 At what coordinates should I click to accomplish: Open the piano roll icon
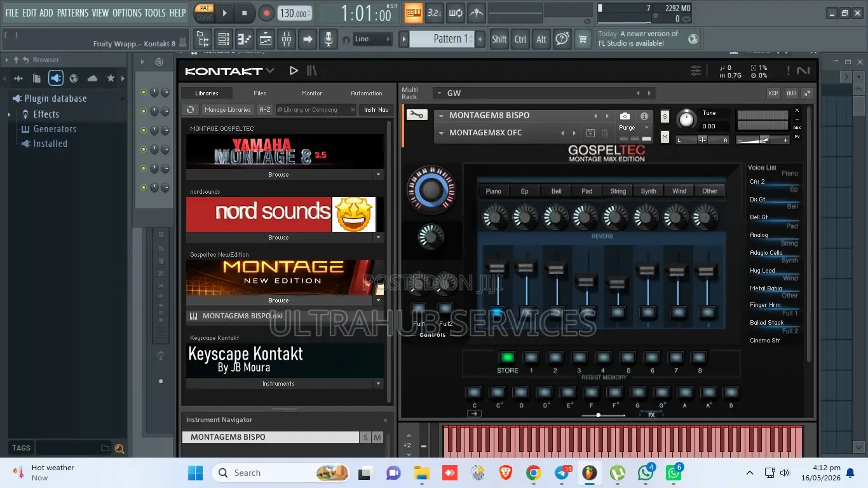245,39
